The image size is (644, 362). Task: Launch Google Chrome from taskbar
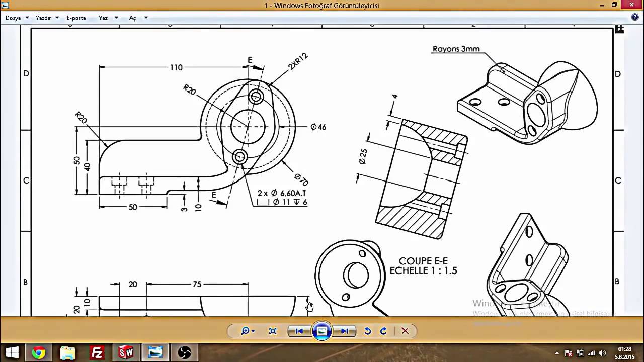[38, 352]
